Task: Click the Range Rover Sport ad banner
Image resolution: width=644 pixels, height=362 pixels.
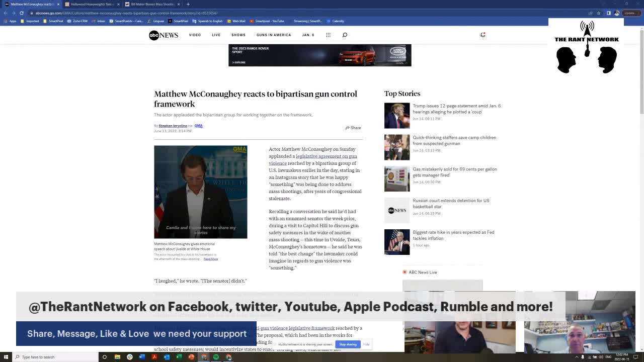Action: pyautogui.click(x=320, y=55)
